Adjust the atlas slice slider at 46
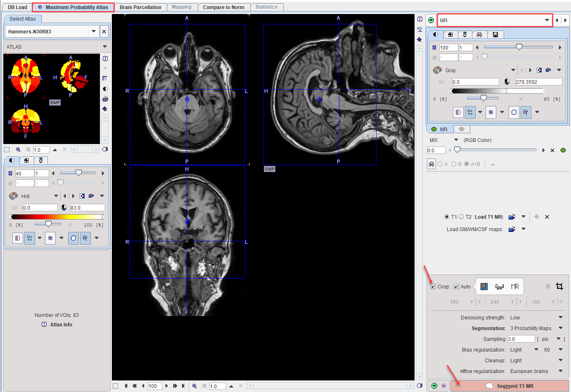Image resolution: width=571 pixels, height=392 pixels. (x=78, y=173)
